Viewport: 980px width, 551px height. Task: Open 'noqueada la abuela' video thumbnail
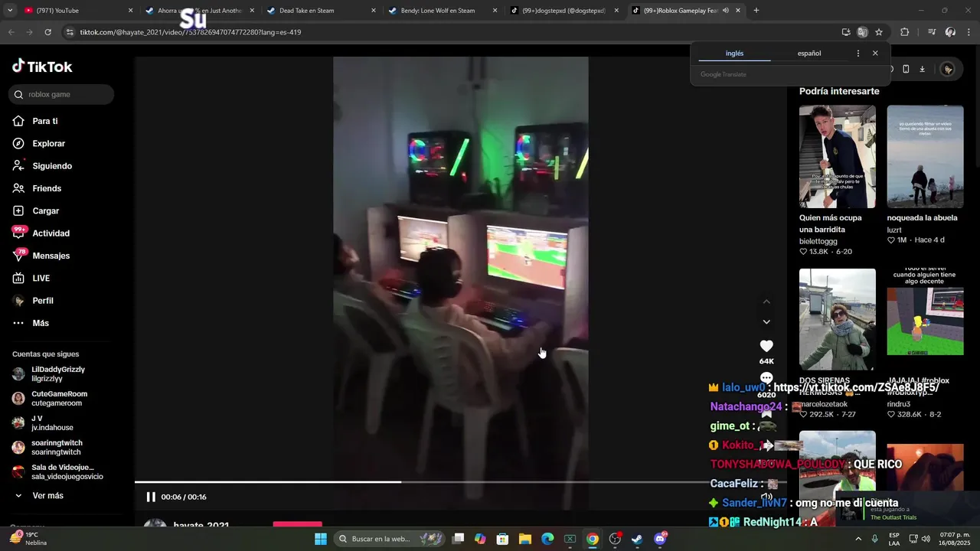pyautogui.click(x=925, y=157)
